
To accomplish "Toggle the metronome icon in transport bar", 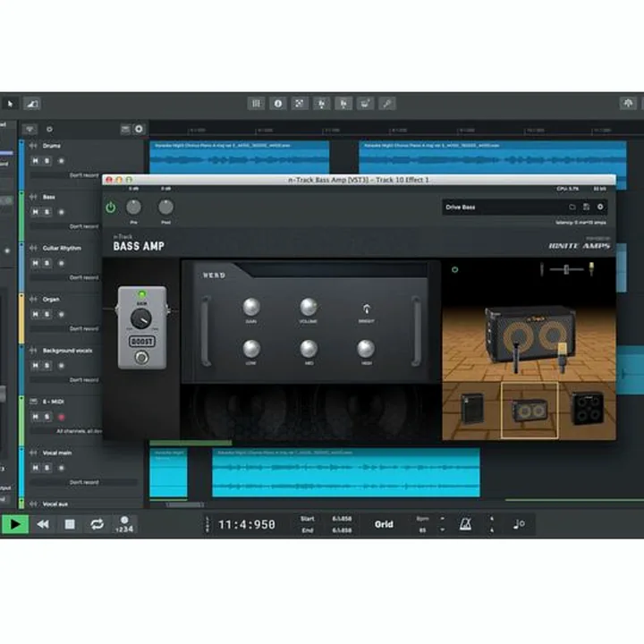I will click(x=465, y=524).
